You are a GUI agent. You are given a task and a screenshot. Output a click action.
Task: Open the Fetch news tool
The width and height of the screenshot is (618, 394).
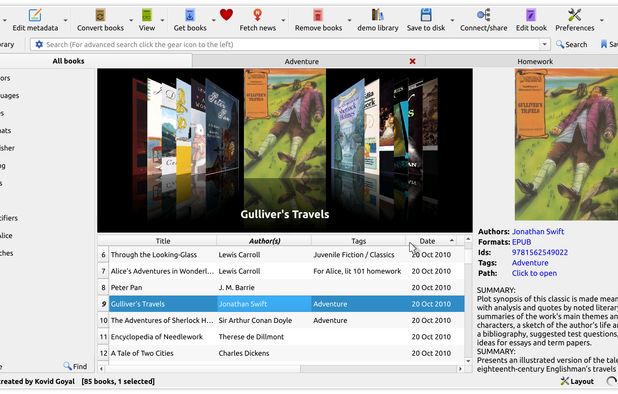(x=257, y=20)
